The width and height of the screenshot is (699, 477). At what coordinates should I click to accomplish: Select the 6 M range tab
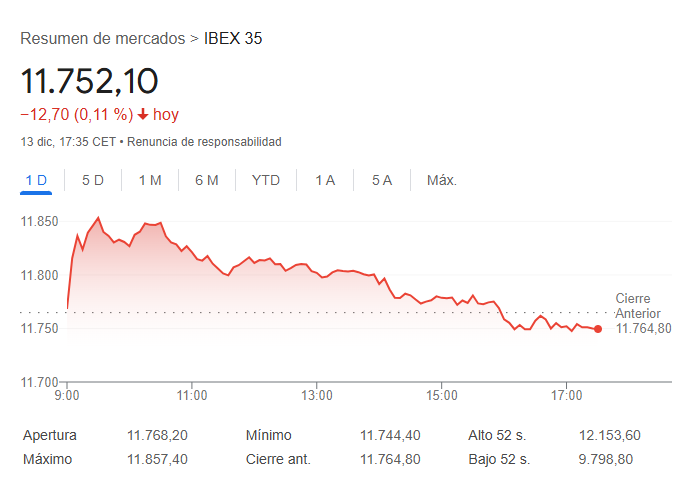tap(207, 181)
